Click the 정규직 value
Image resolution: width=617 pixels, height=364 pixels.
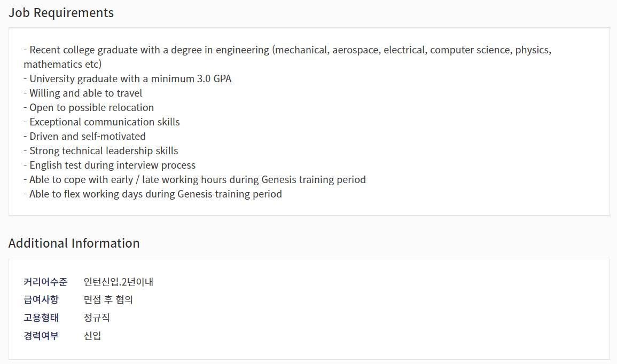(97, 318)
